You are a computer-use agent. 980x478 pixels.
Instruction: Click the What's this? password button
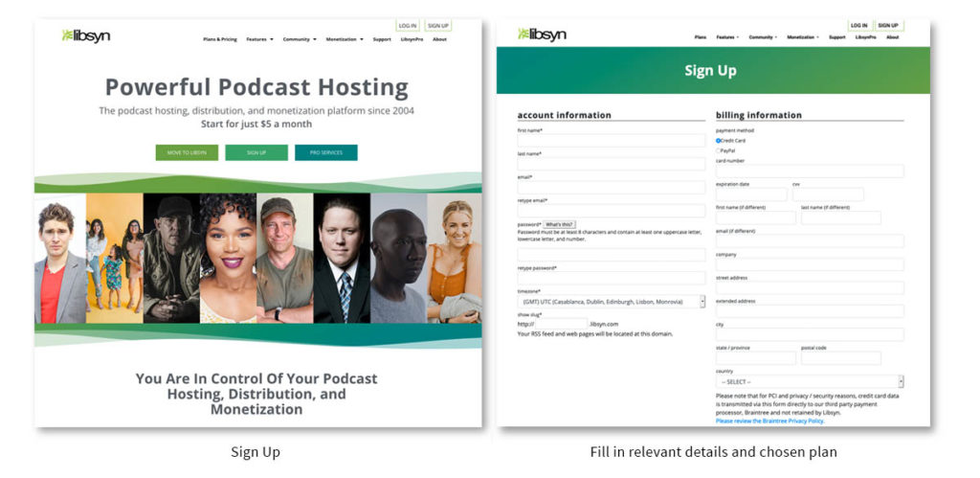[x=559, y=224]
